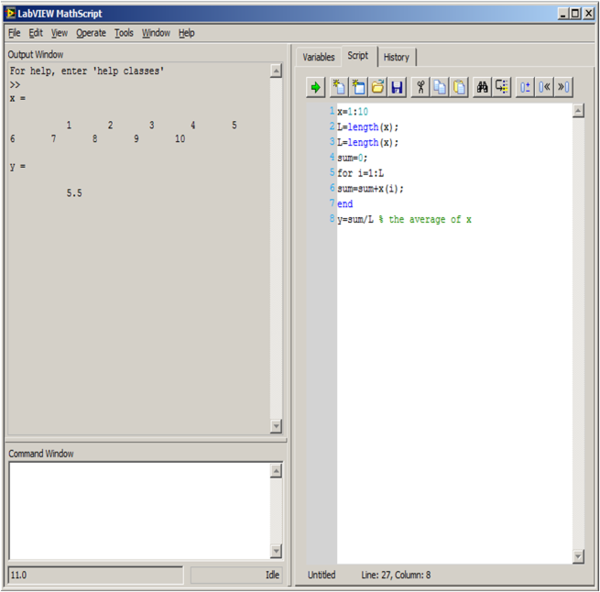Screen dimensions: 600x592
Task: Minimize the LabVIEW MathScript window
Action: pyautogui.click(x=562, y=14)
